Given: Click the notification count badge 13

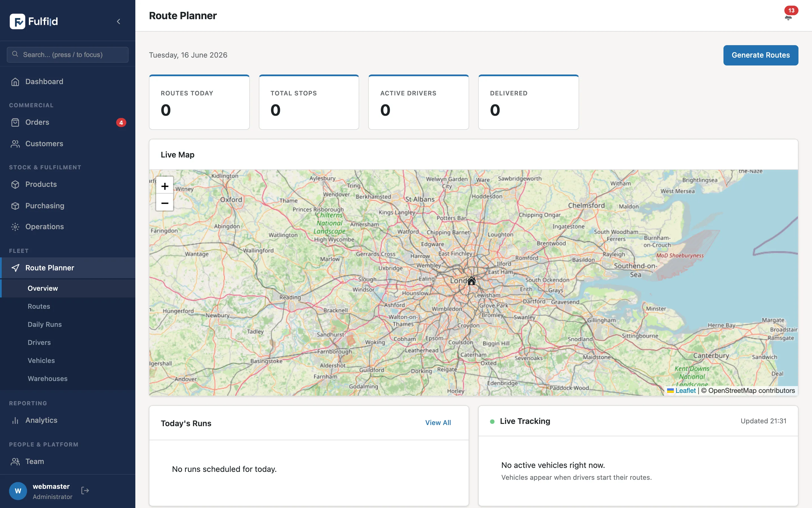Looking at the screenshot, I should (x=791, y=10).
